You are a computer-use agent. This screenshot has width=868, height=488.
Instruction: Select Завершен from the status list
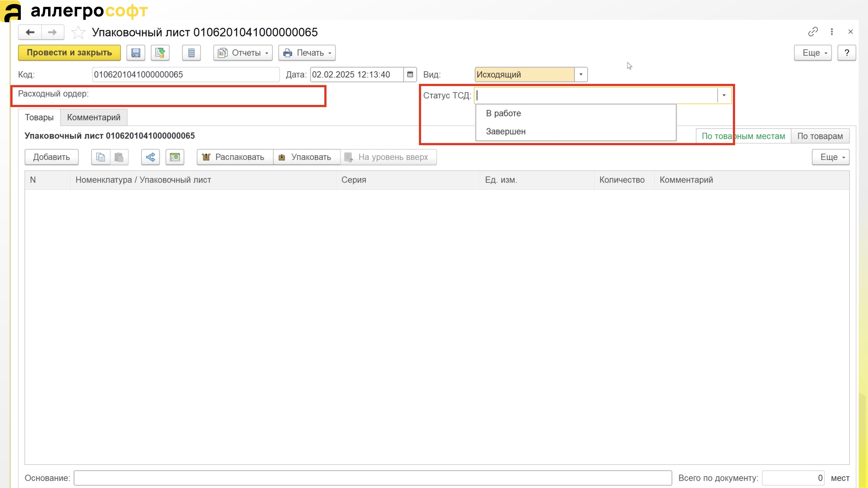pyautogui.click(x=576, y=131)
